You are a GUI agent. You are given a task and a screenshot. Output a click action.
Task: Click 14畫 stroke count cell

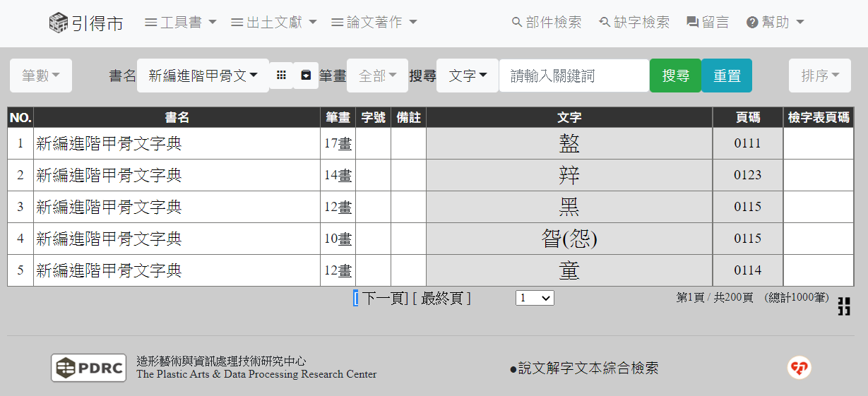[338, 175]
